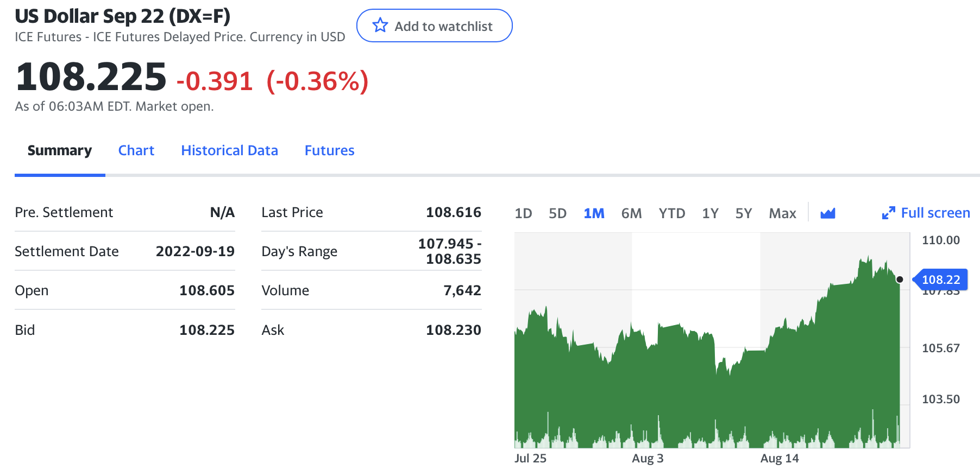Click the Full screen expand arrows icon
Screen dimensions: 980x470
[x=888, y=213]
